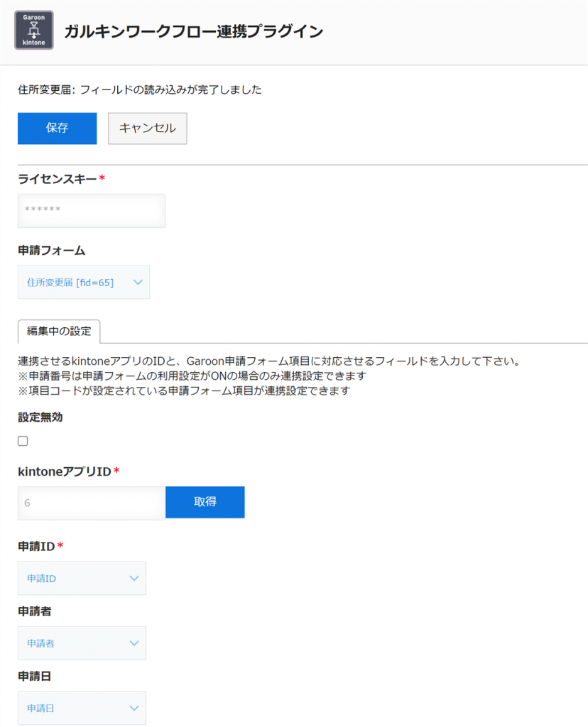Toggle the 設定無効 checkbox
This screenshot has height=727, width=588.
pos(23,440)
